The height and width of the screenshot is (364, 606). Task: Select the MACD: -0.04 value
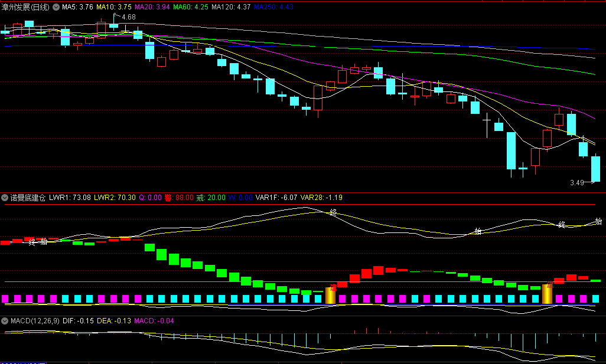point(154,321)
